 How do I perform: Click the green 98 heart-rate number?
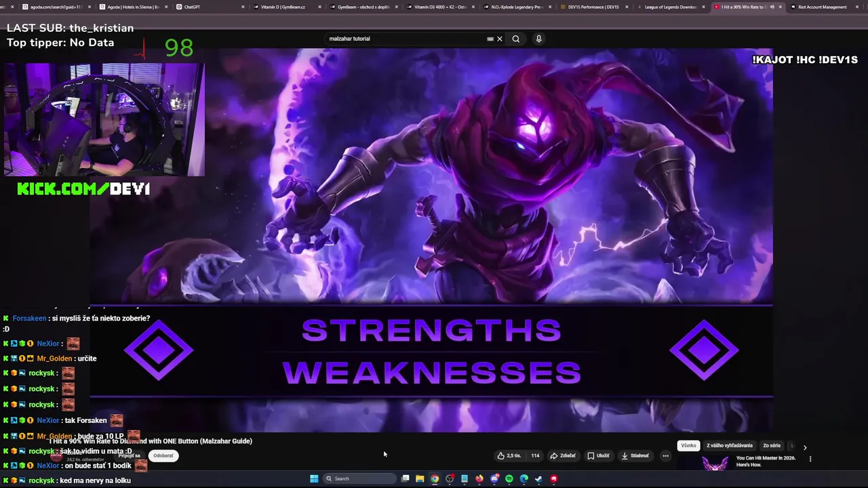point(179,47)
